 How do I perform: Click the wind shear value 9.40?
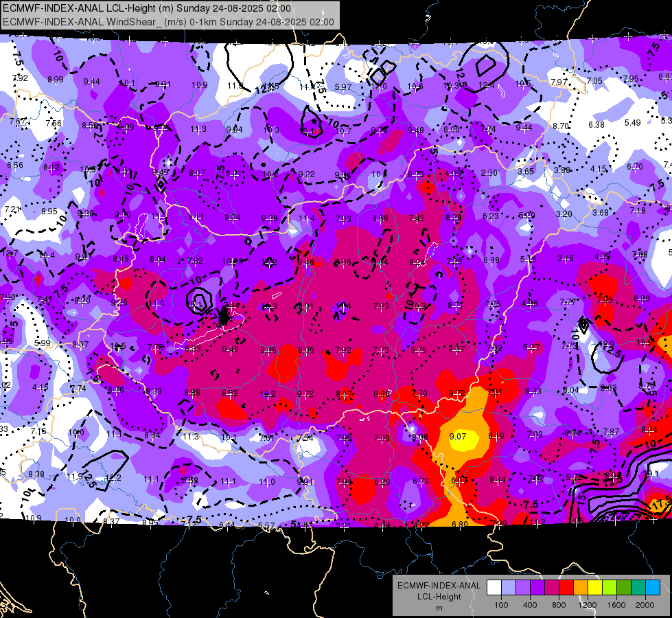tap(230, 350)
